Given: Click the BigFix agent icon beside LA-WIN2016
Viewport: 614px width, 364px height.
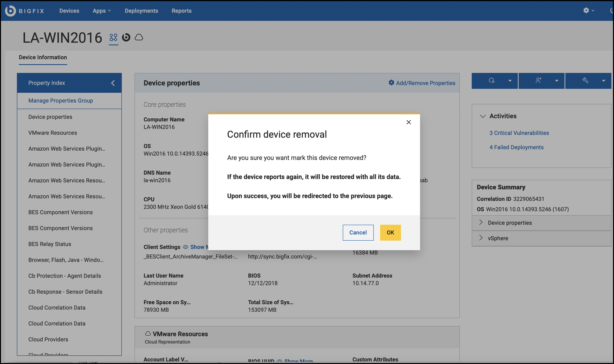Looking at the screenshot, I should (x=126, y=37).
